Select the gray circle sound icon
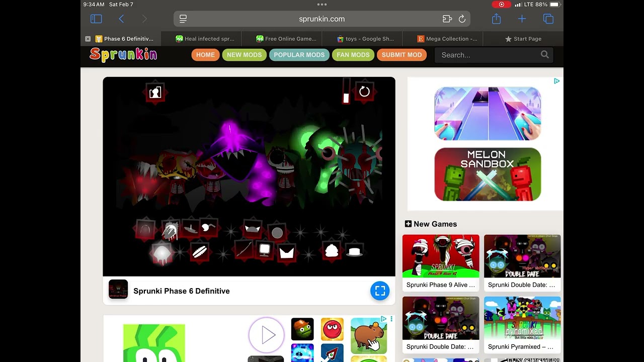644x362 pixels. click(x=277, y=233)
